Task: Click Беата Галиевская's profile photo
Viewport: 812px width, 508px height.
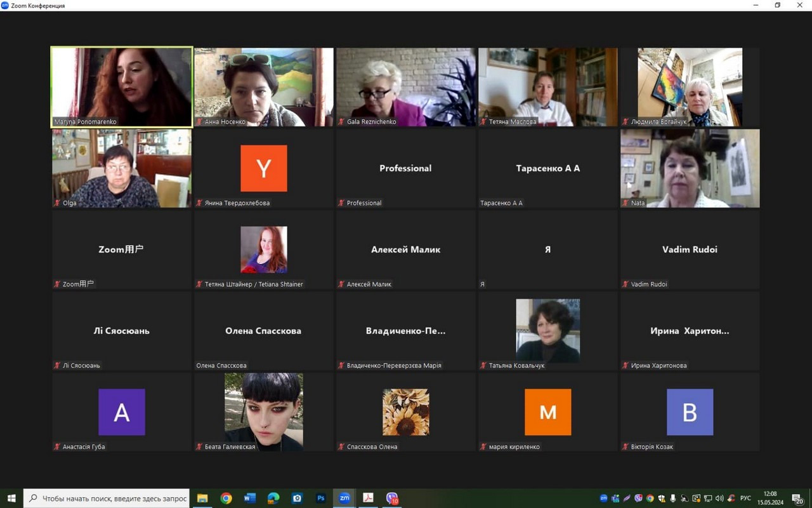Action: (x=264, y=412)
